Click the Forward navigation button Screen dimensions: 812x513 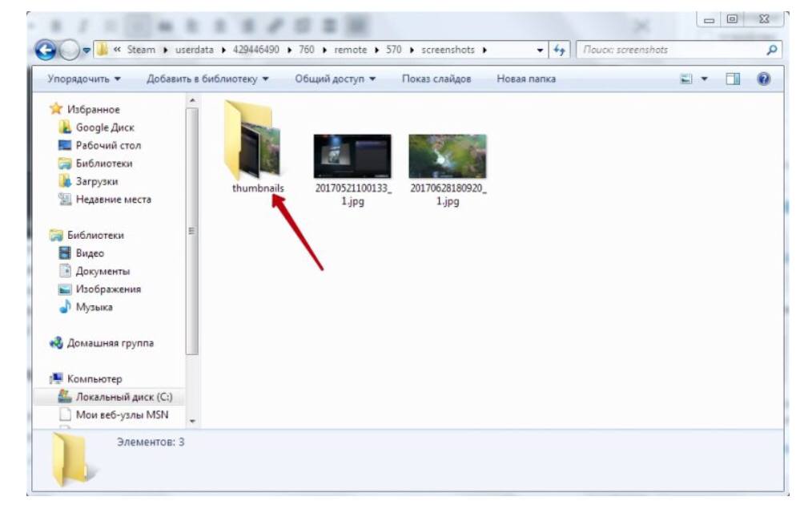pos(70,50)
